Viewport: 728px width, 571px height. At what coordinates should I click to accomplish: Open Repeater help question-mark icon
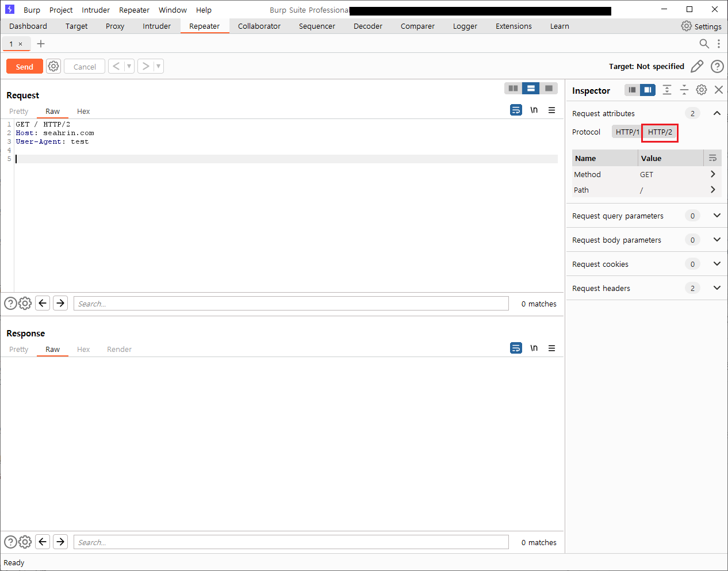point(717,66)
